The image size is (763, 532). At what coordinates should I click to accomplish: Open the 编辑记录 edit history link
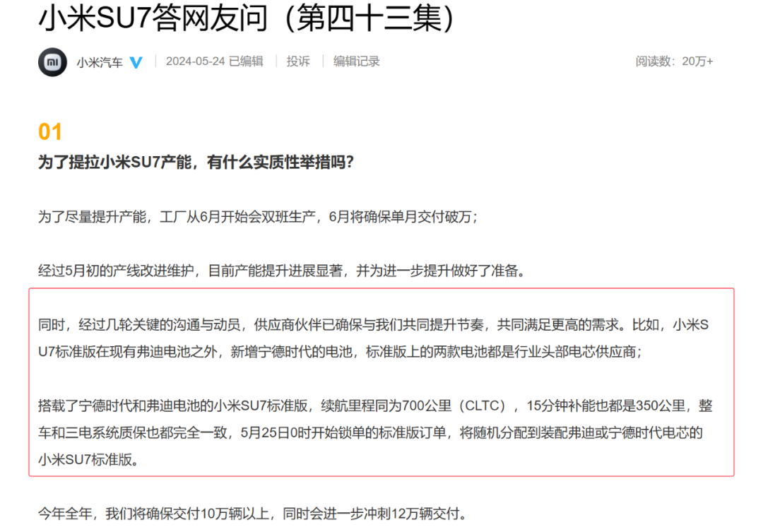356,61
